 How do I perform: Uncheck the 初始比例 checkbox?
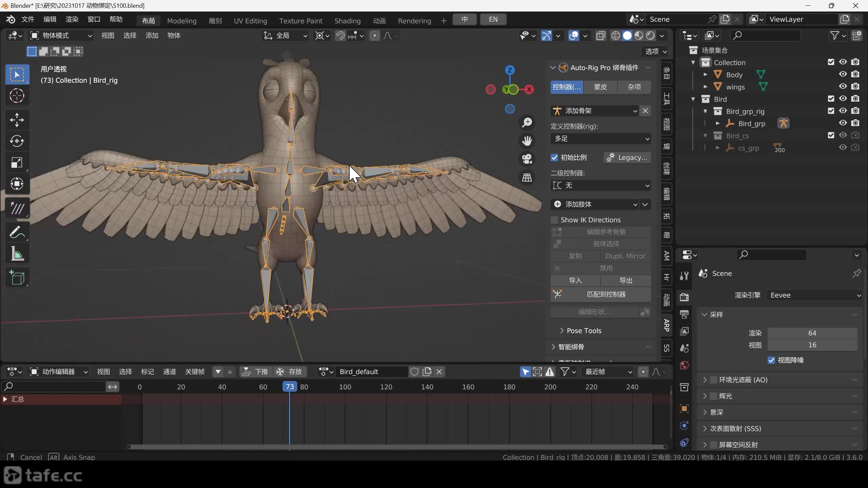554,158
